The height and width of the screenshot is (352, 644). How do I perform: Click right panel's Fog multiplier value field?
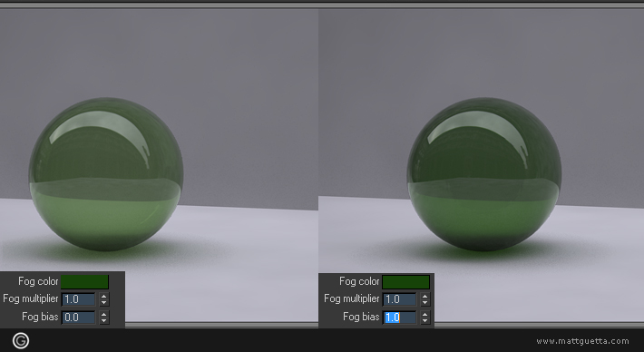399,299
